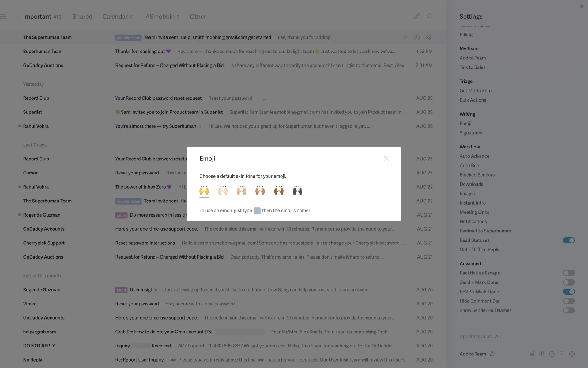This screenshot has height=368, width=588.
Task: Turn on Show Sender Full Names
Action: pos(569,310)
